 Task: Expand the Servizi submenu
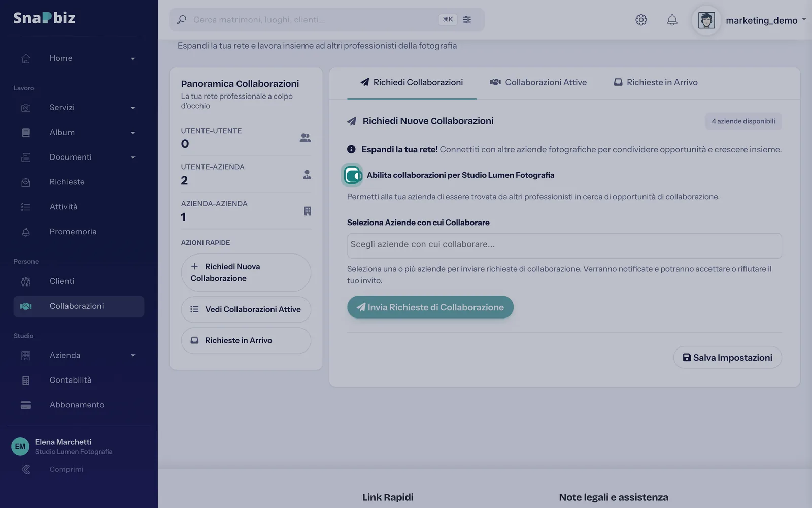(x=133, y=108)
